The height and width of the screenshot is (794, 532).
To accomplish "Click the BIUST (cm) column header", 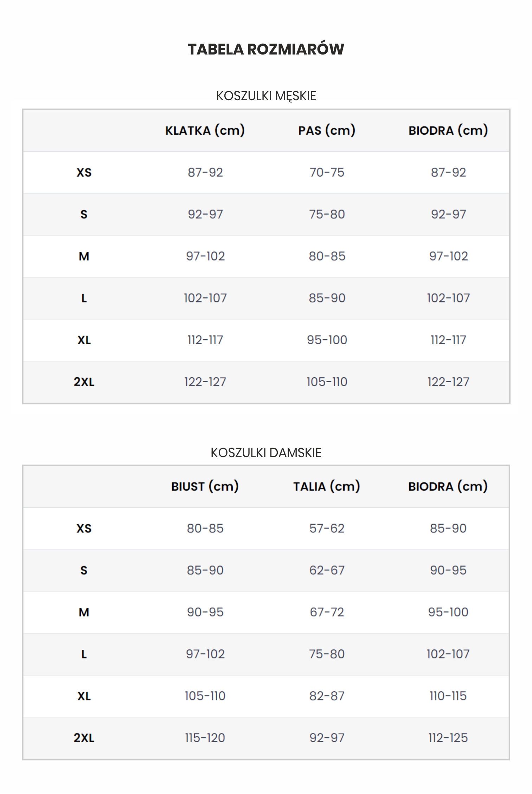I will 205,487.
